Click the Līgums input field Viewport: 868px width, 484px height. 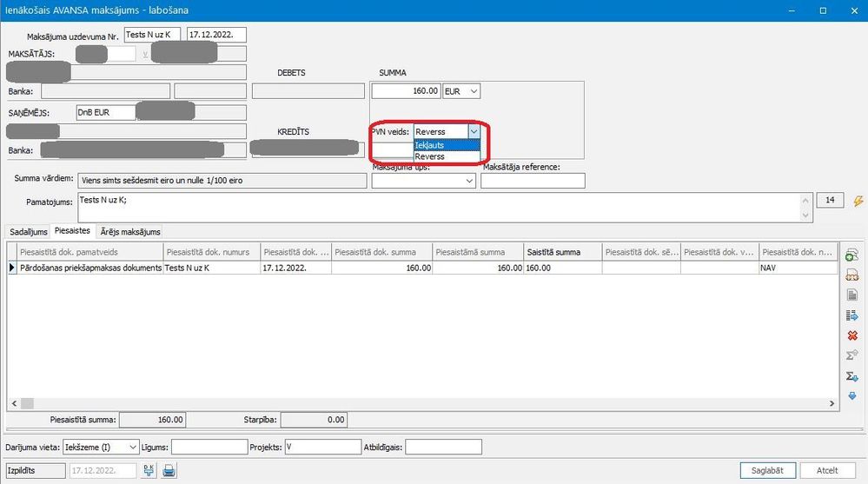click(209, 447)
